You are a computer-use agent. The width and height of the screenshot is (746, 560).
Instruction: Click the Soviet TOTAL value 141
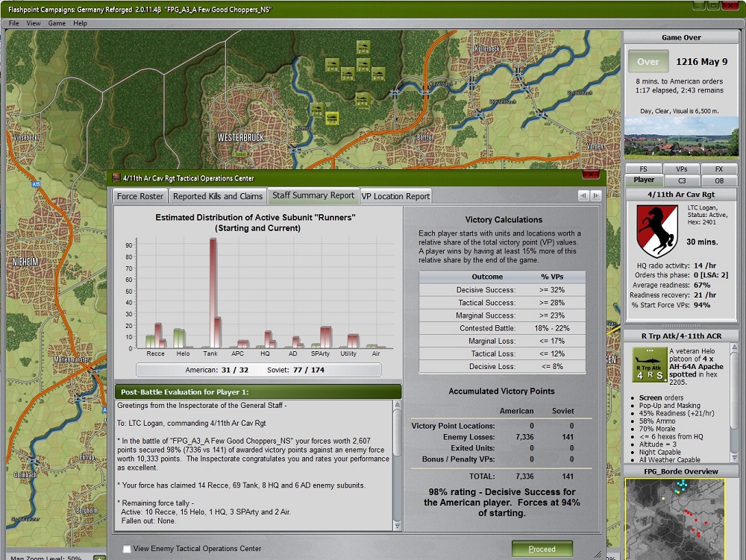[568, 476]
